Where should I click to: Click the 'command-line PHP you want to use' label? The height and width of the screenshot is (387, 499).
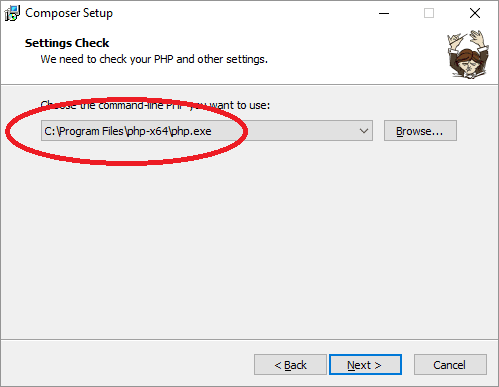tap(155, 105)
